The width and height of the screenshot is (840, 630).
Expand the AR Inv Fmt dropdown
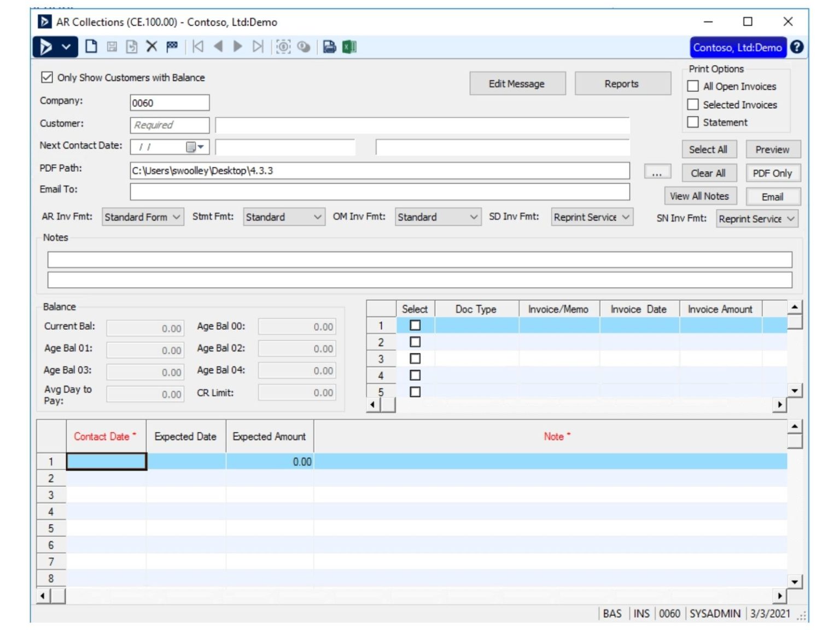(x=176, y=217)
